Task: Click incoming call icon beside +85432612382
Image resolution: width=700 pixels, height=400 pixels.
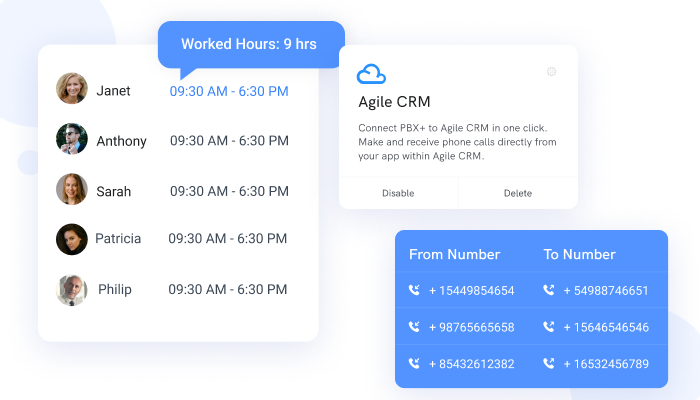Action: click(414, 363)
